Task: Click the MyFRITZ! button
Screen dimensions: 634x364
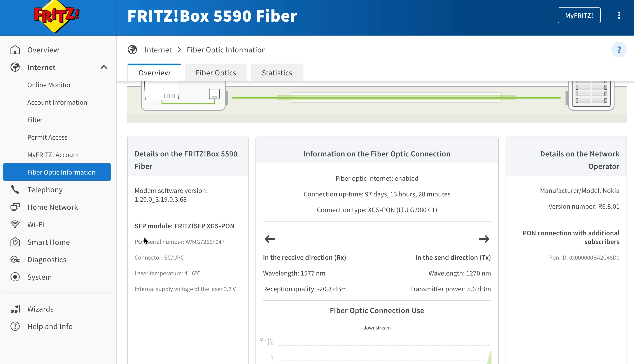Action: pos(579,16)
